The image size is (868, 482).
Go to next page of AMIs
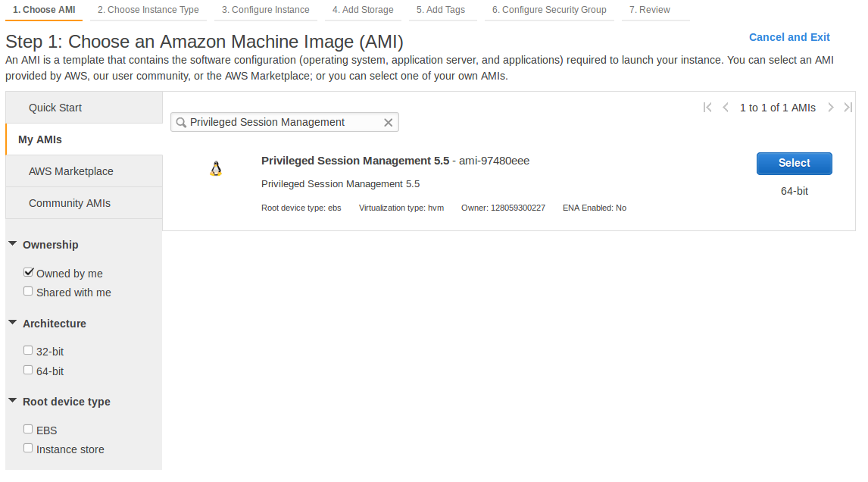(x=831, y=108)
